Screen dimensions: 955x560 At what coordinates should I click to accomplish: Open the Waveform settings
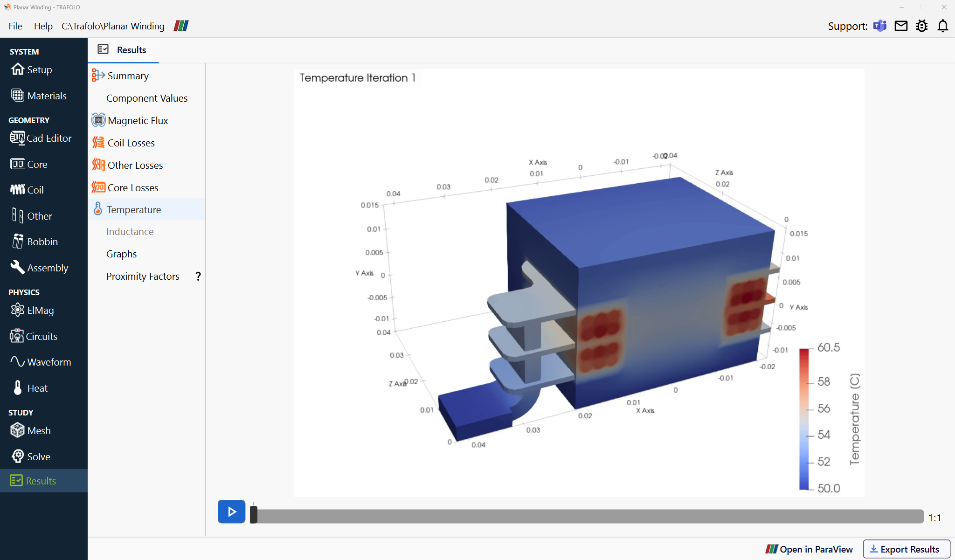41,362
